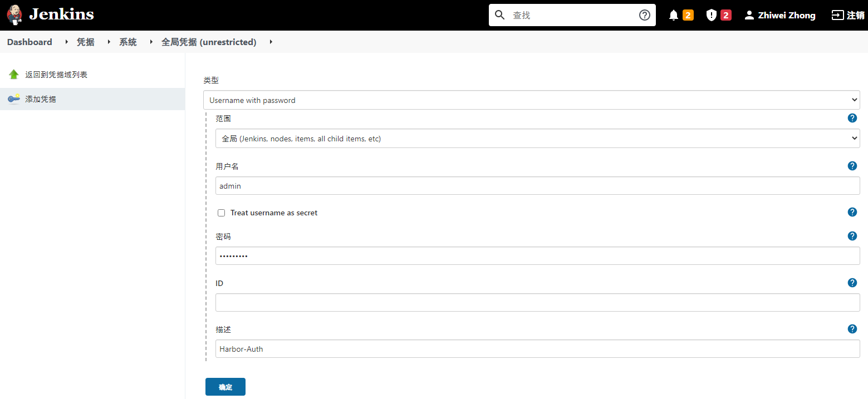The height and width of the screenshot is (399, 868).
Task: Expand the arrow after 系统 breadcrumb
Action: click(151, 42)
